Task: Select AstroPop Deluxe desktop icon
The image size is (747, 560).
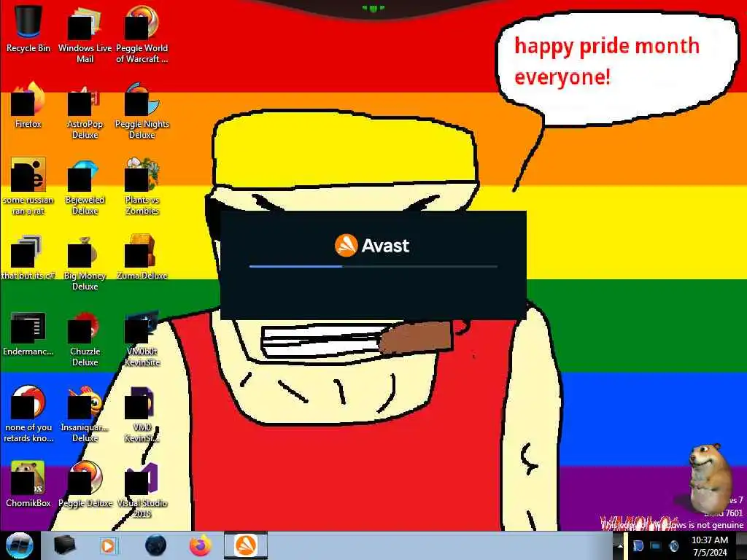Action: 85,111
